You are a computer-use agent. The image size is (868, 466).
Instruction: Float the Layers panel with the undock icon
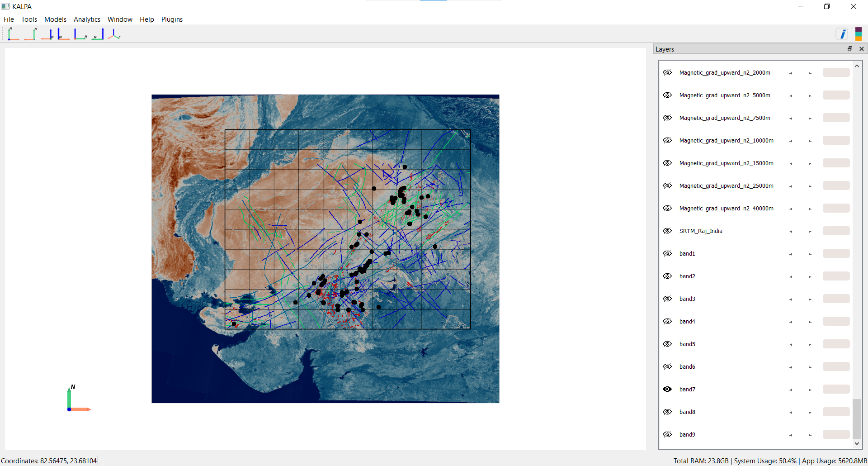pos(850,49)
